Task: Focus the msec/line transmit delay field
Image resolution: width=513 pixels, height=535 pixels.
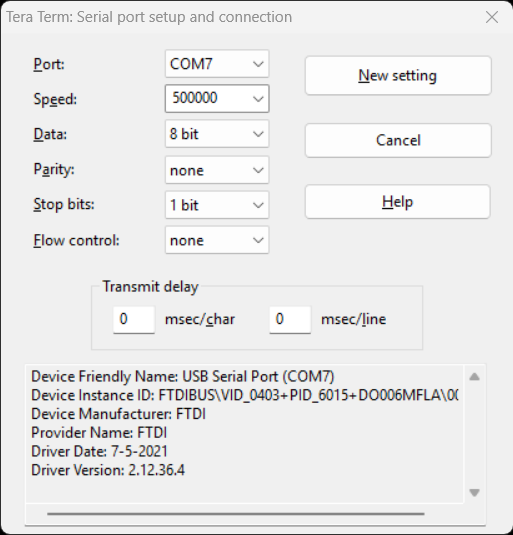Action: coord(290,319)
